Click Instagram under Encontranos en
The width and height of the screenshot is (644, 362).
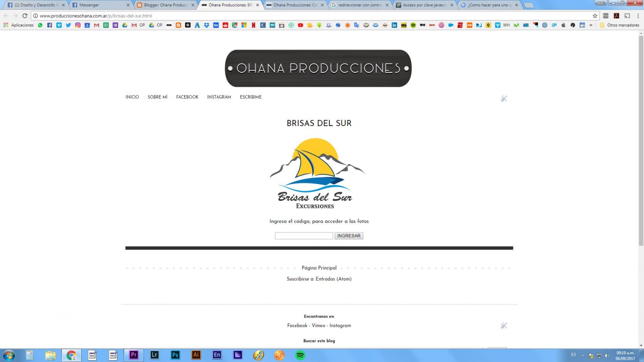tap(340, 326)
